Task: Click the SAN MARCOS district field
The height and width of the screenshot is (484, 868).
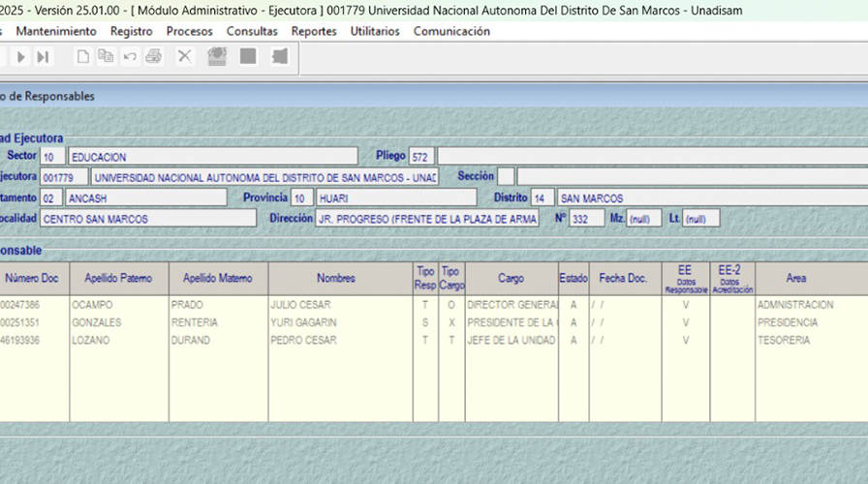Action: 713,198
